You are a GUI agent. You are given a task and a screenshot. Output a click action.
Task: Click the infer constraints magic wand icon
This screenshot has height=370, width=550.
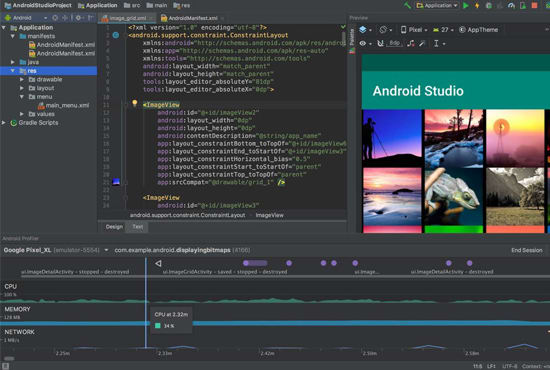[x=422, y=43]
